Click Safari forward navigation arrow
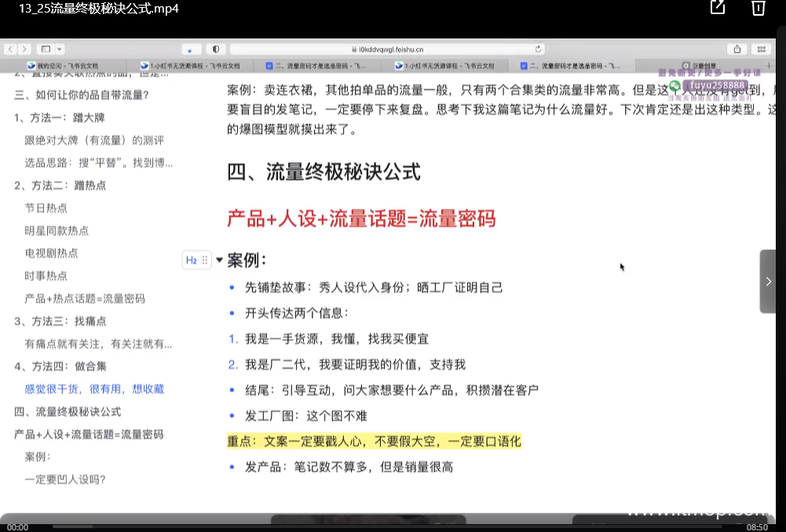This screenshot has width=786, height=532. (24, 49)
